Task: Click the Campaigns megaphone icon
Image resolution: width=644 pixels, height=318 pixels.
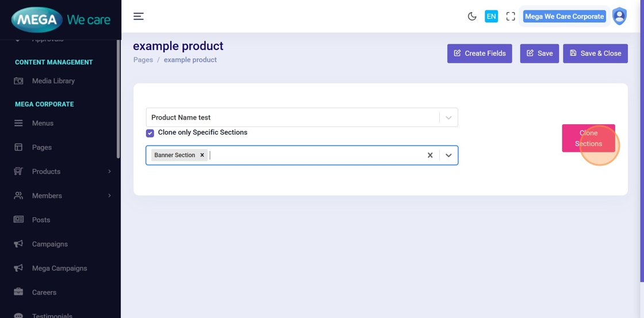Action: 18,244
